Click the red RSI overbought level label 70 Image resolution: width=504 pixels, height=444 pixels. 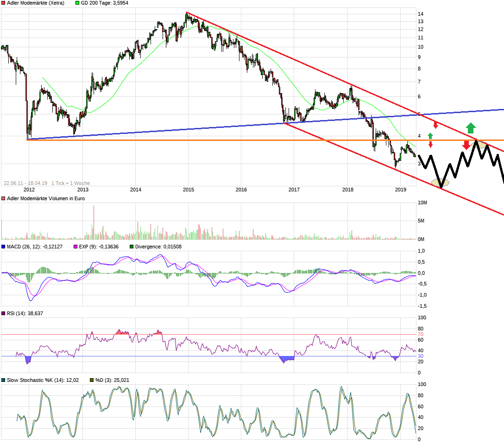421,334
